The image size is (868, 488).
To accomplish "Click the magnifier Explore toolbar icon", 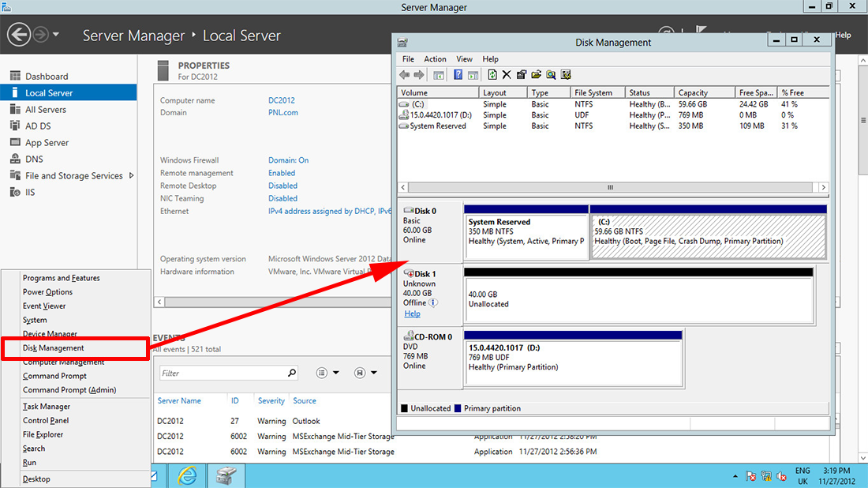I will (551, 75).
